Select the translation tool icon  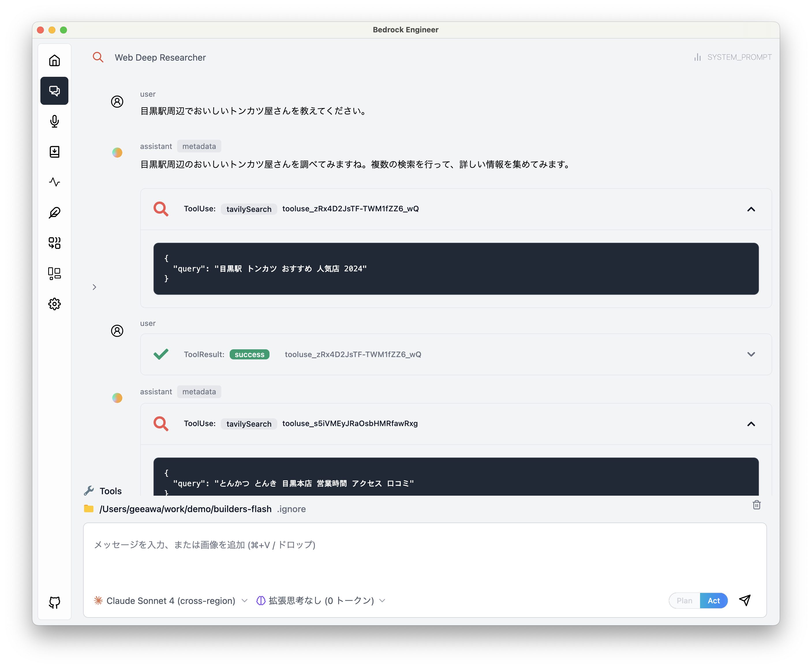[54, 243]
